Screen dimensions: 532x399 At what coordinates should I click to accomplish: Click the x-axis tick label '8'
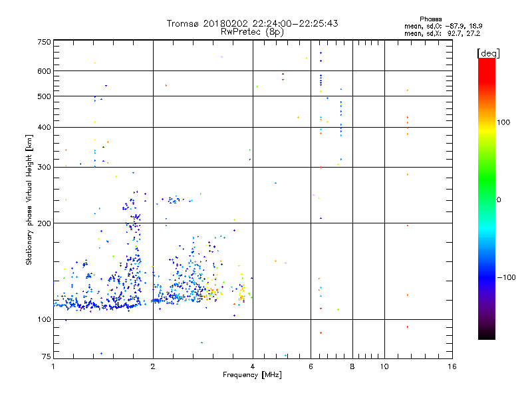click(352, 366)
